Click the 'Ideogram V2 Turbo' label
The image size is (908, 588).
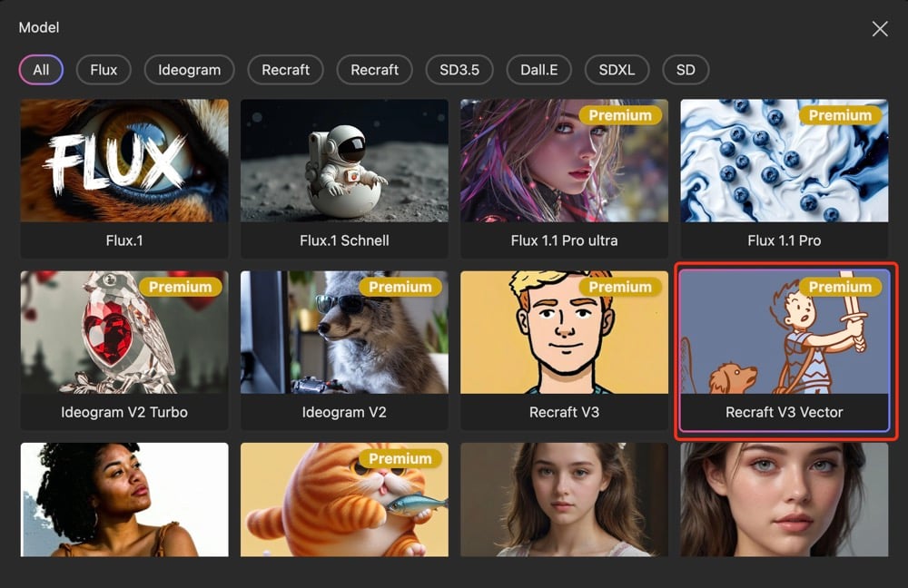[x=124, y=412]
